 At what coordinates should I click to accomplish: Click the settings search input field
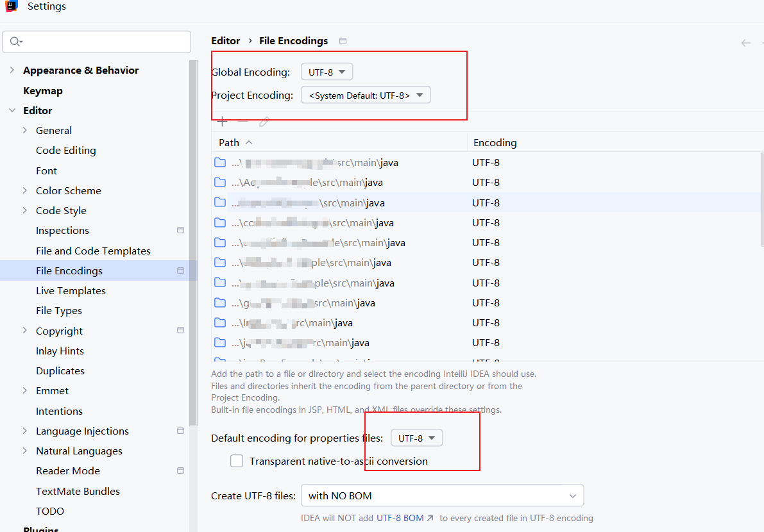point(103,42)
